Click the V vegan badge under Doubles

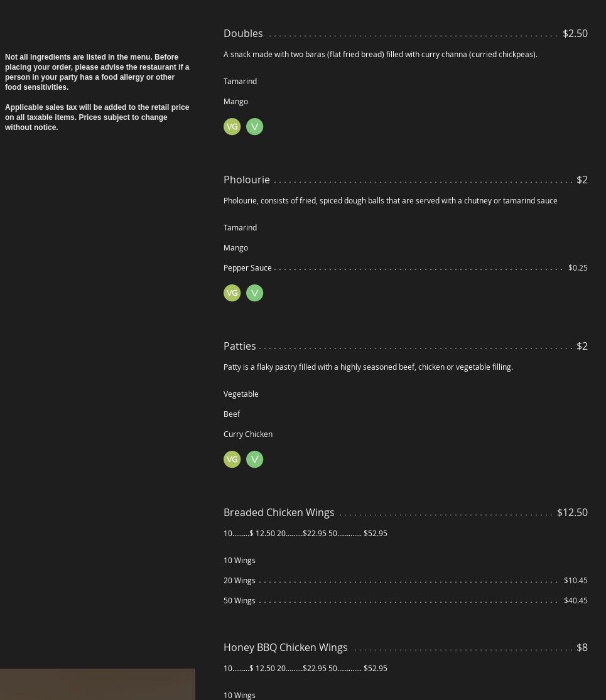click(254, 127)
